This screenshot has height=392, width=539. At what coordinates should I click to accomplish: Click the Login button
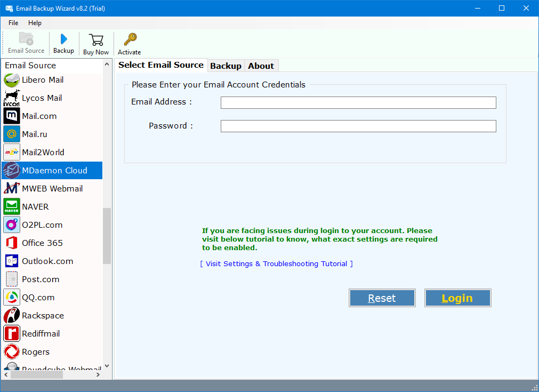(457, 298)
